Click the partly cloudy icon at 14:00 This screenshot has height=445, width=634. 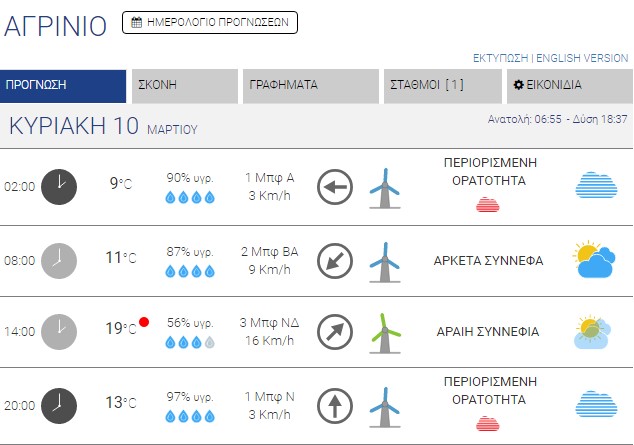point(594,331)
